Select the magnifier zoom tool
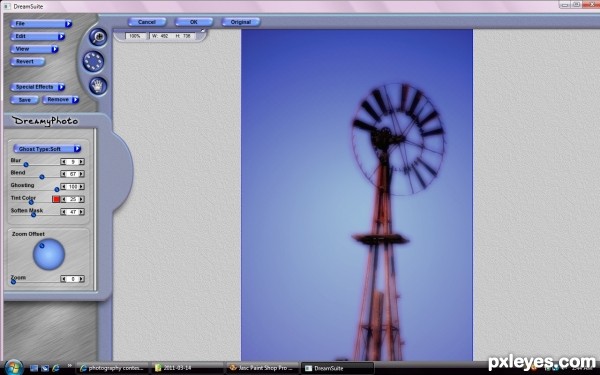The width and height of the screenshot is (600, 375). pyautogui.click(x=98, y=37)
